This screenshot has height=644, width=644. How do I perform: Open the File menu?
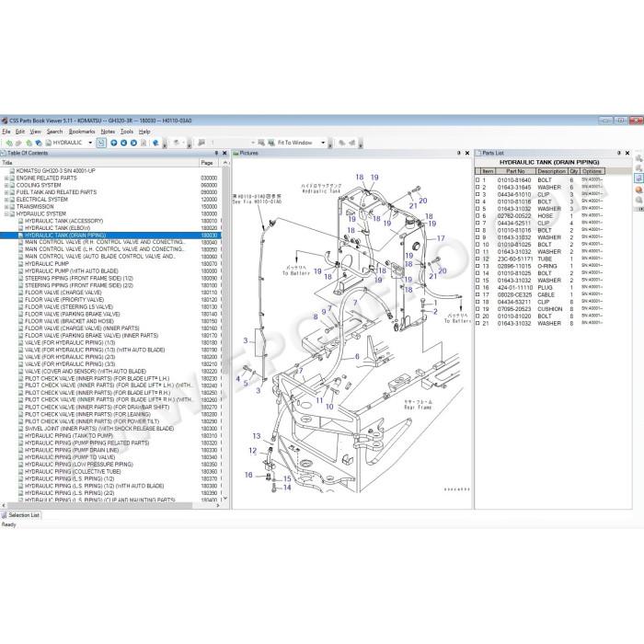coord(6,132)
